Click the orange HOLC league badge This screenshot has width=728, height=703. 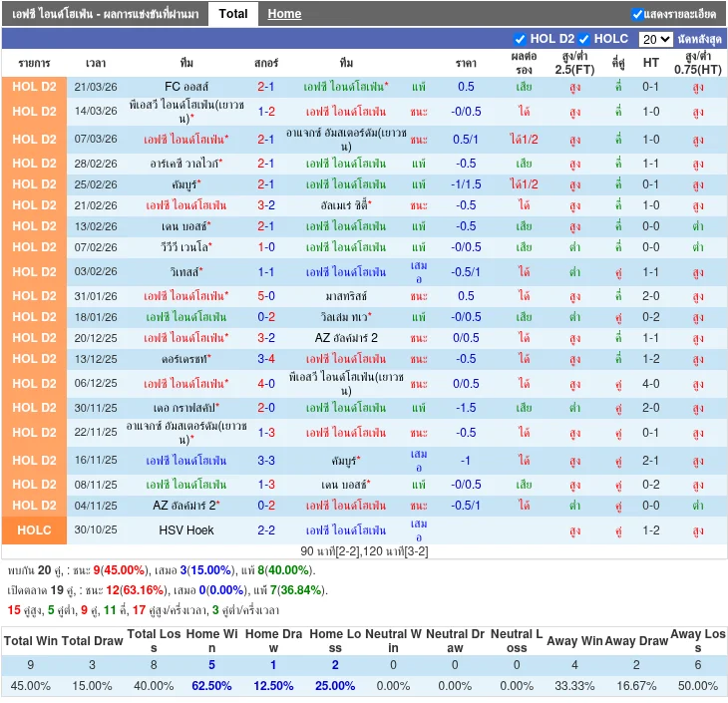point(35,530)
